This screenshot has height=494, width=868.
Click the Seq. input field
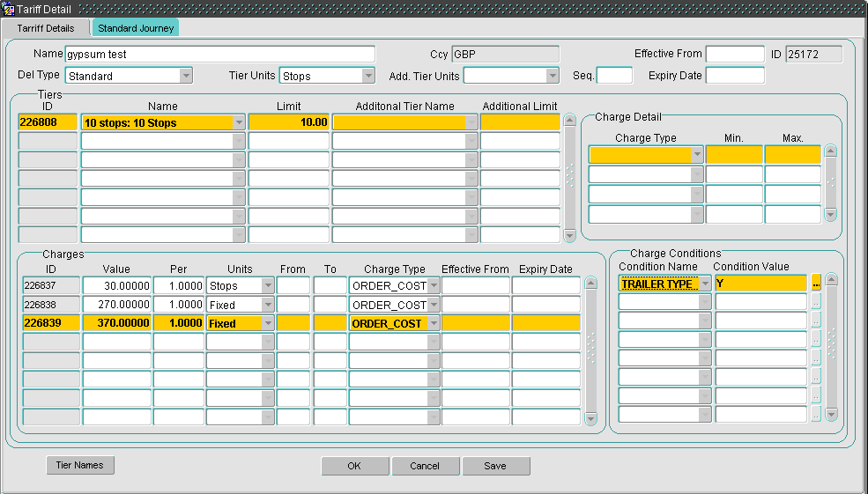coord(614,76)
